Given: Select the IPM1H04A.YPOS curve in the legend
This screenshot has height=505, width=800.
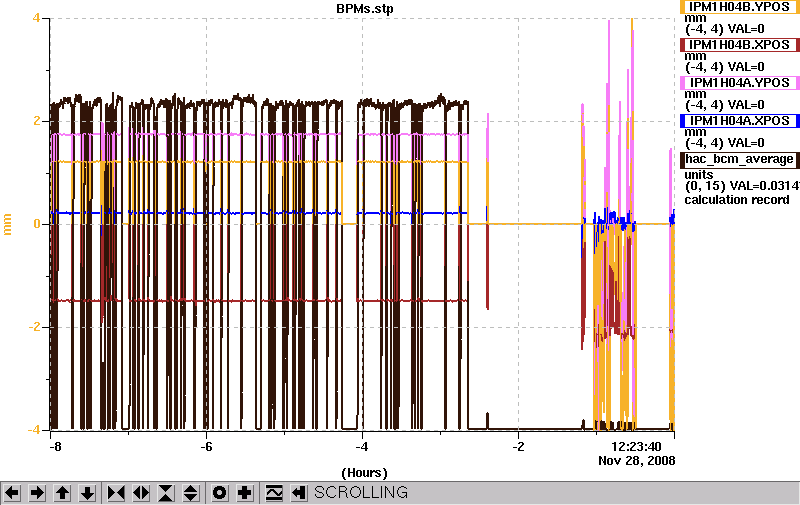Looking at the screenshot, I should [739, 83].
